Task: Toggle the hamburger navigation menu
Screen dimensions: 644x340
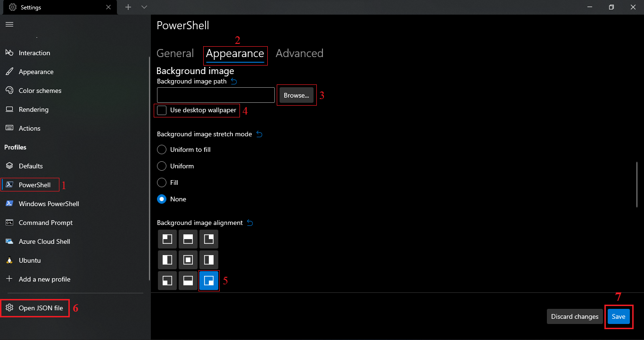Action: pos(9,24)
